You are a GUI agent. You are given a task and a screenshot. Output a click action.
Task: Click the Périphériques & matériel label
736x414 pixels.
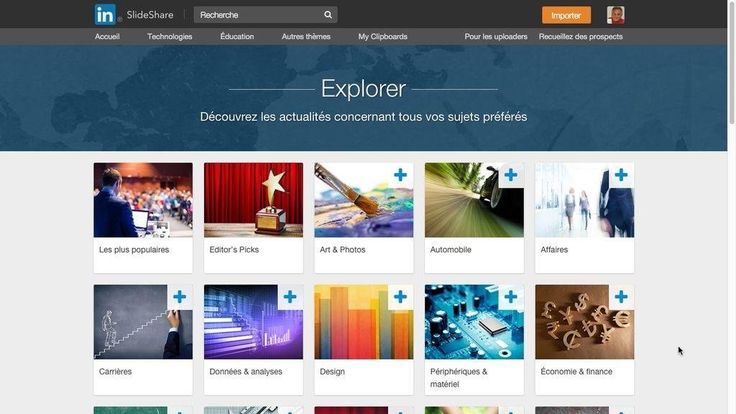[x=459, y=377]
